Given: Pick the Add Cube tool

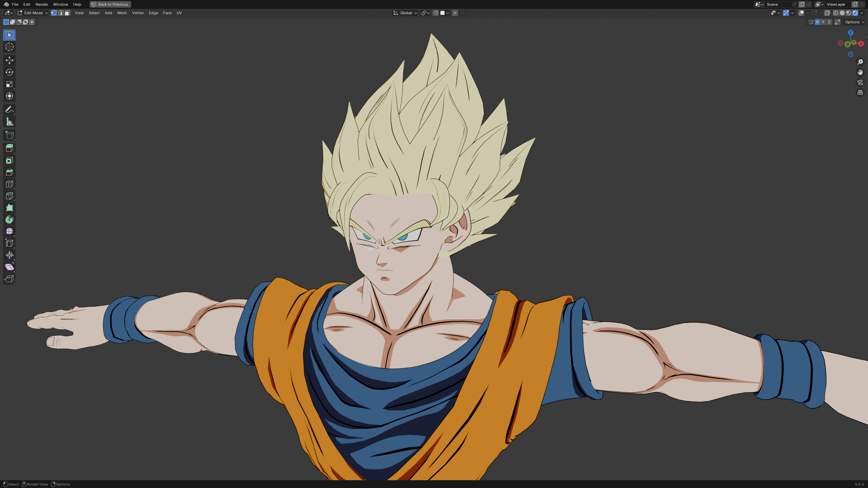Looking at the screenshot, I should coord(9,135).
